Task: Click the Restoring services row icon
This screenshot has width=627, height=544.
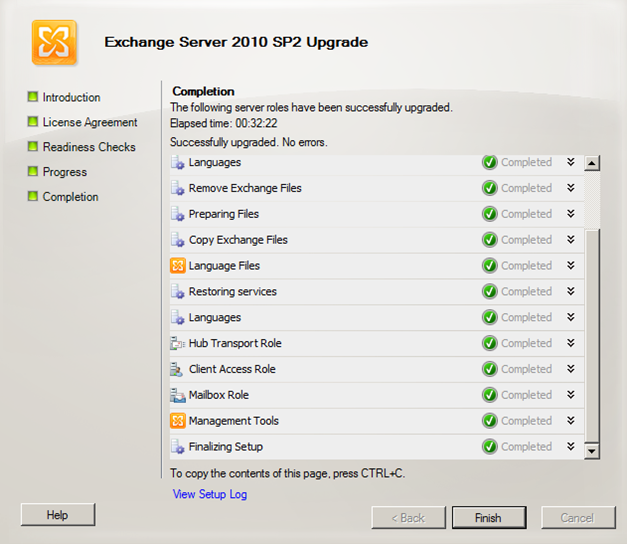Action: pos(178,292)
